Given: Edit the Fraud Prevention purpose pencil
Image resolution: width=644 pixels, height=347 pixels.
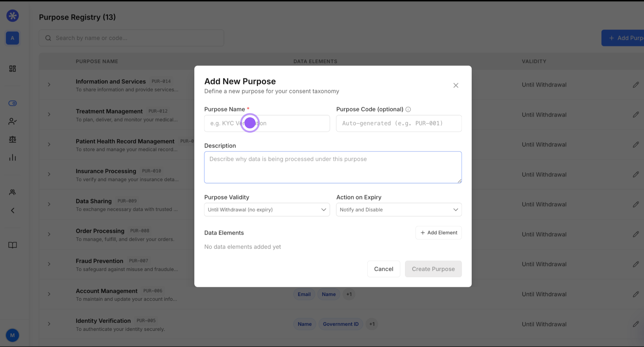Looking at the screenshot, I should (636, 264).
